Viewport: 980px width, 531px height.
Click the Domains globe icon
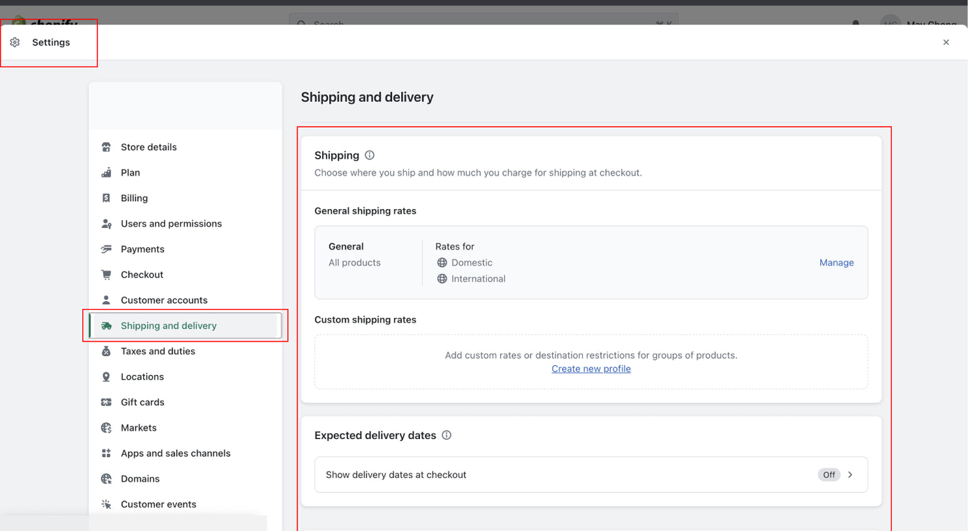[x=106, y=479]
